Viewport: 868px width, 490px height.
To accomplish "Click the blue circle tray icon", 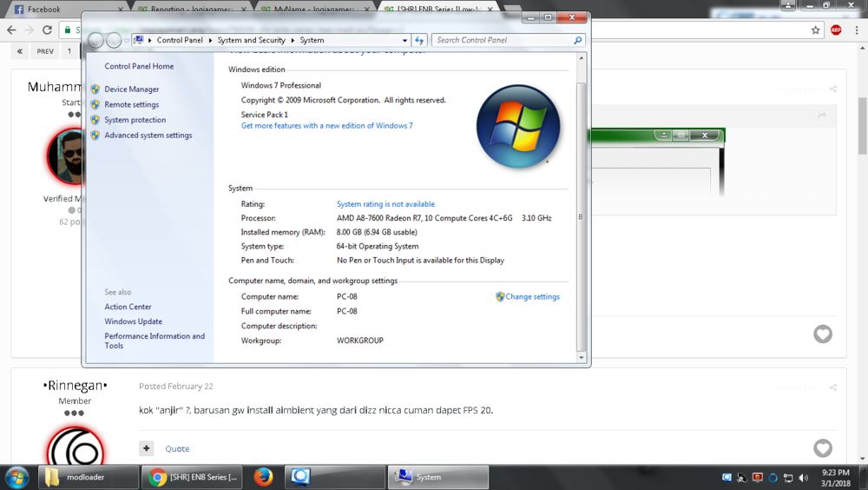I will (x=773, y=478).
